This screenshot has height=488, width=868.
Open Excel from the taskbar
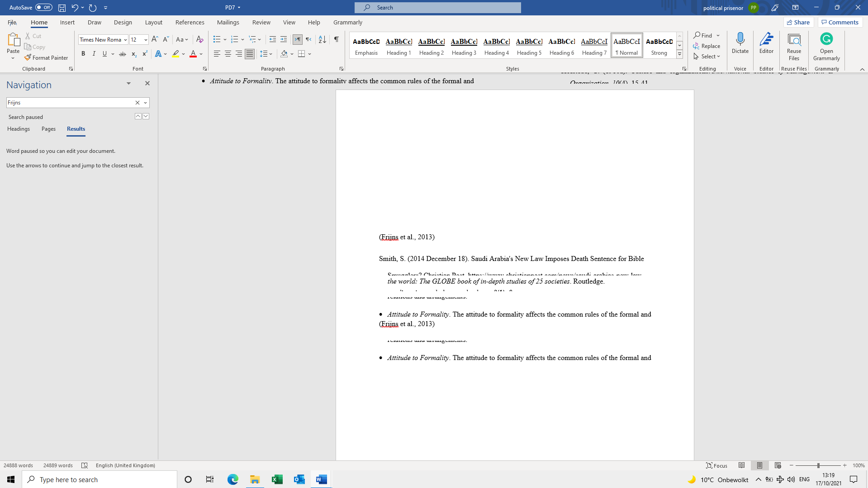click(x=277, y=479)
